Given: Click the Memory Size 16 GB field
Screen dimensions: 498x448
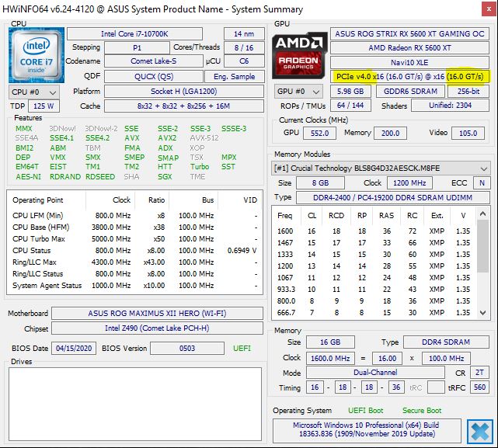Looking at the screenshot, I should [330, 342].
